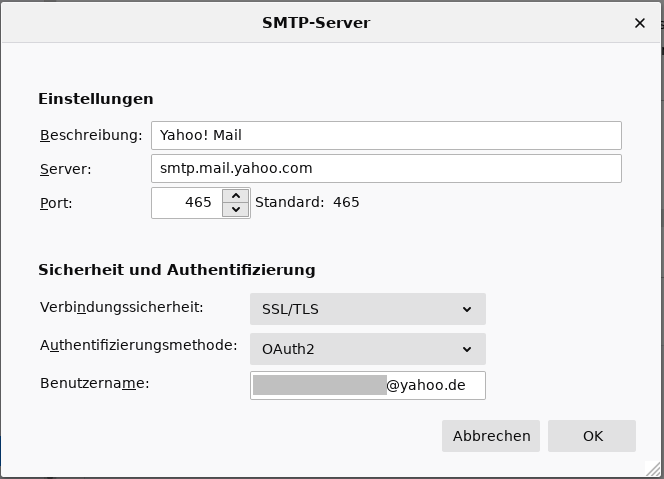
Task: Decrease the port with the down arrow
Action: pyautogui.click(x=236, y=210)
